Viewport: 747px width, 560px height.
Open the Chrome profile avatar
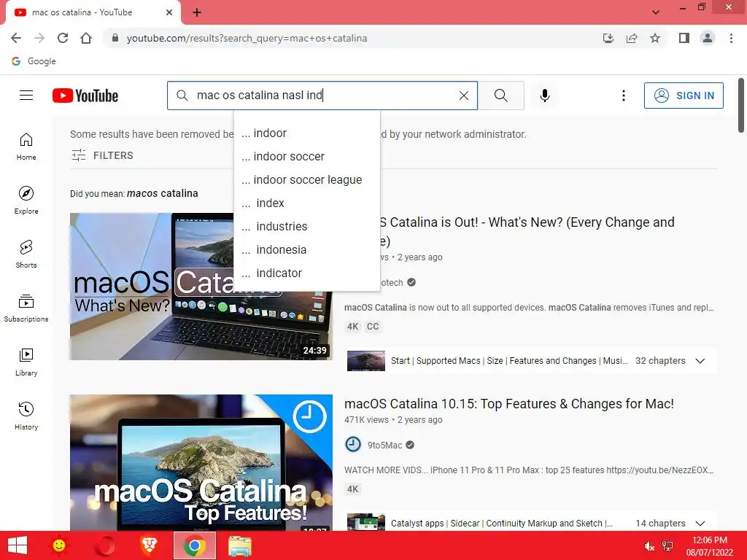pyautogui.click(x=708, y=38)
